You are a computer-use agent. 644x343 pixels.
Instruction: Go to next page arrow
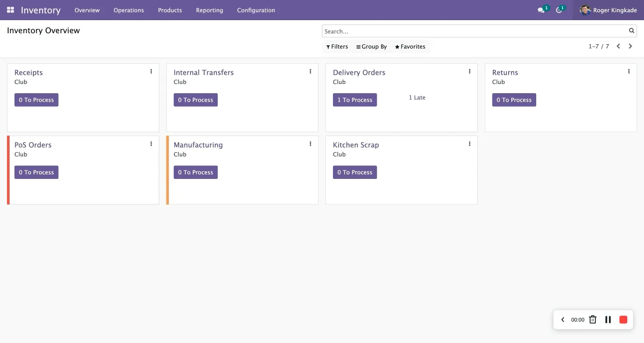pyautogui.click(x=630, y=46)
